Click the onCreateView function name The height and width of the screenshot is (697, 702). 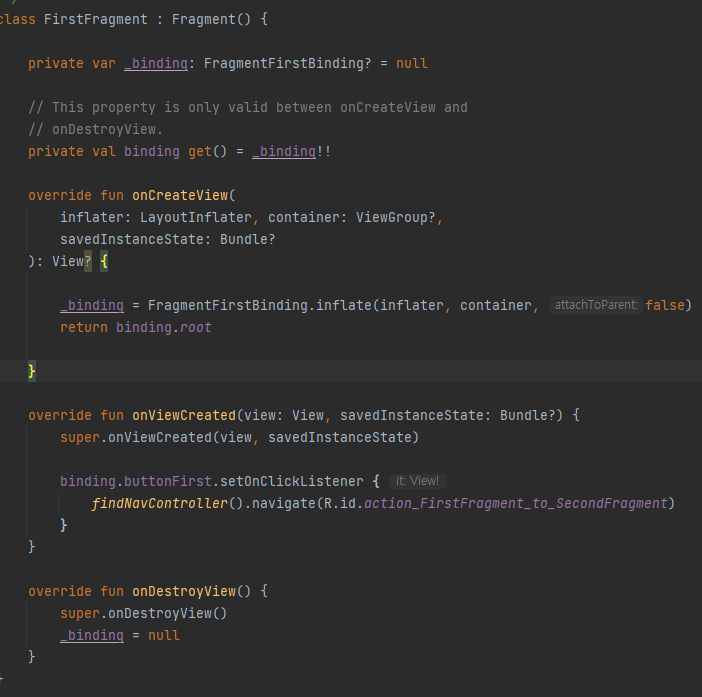pyautogui.click(x=180, y=195)
